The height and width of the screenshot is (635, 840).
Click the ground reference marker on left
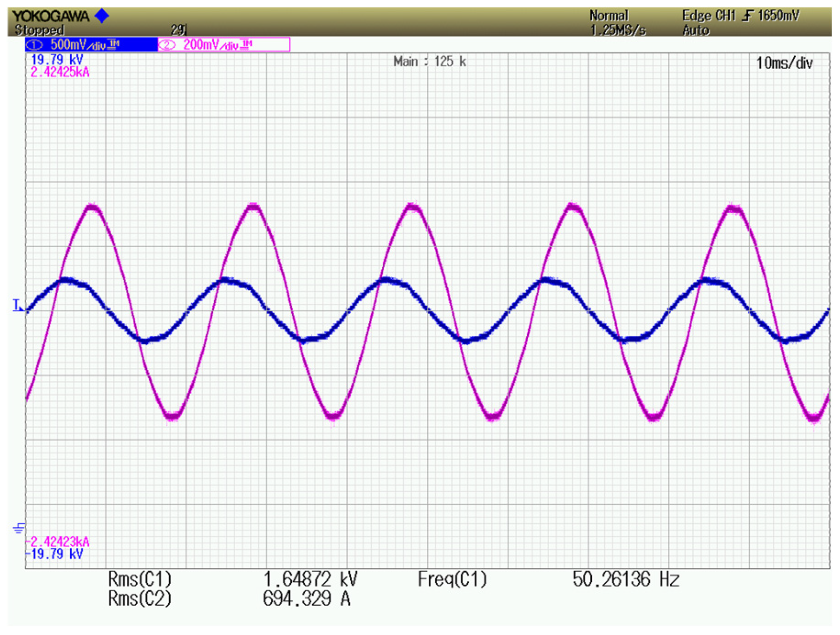click(x=19, y=528)
